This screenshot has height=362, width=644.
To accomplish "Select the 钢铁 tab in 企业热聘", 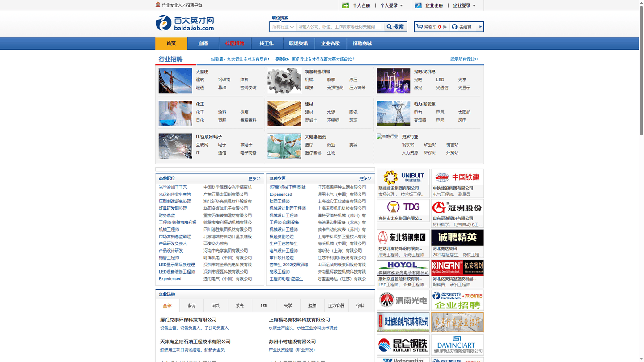I will tap(216, 306).
